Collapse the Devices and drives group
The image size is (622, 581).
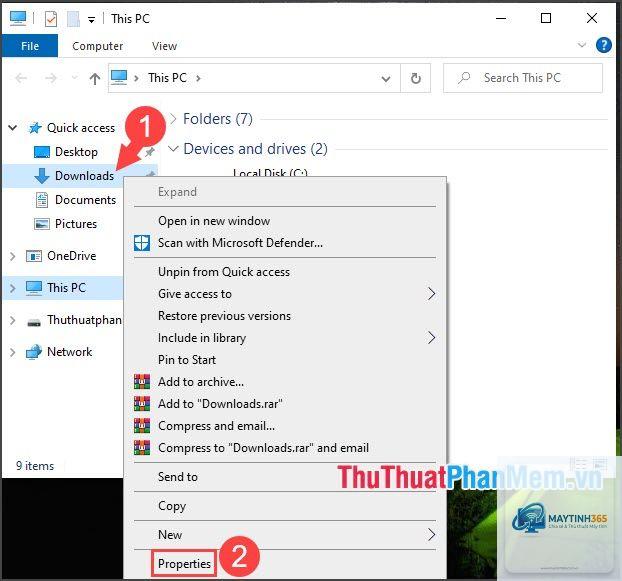173,149
